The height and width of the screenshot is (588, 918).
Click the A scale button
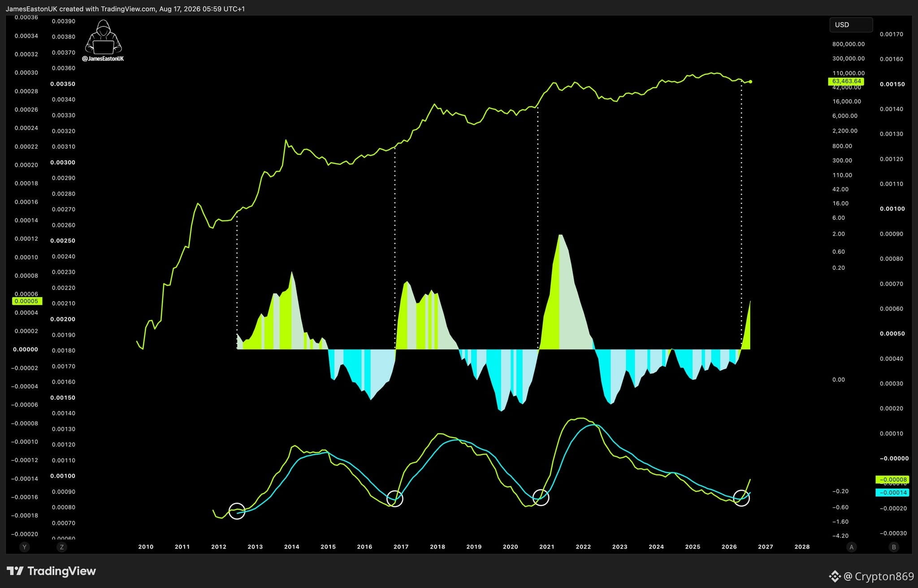tap(851, 547)
